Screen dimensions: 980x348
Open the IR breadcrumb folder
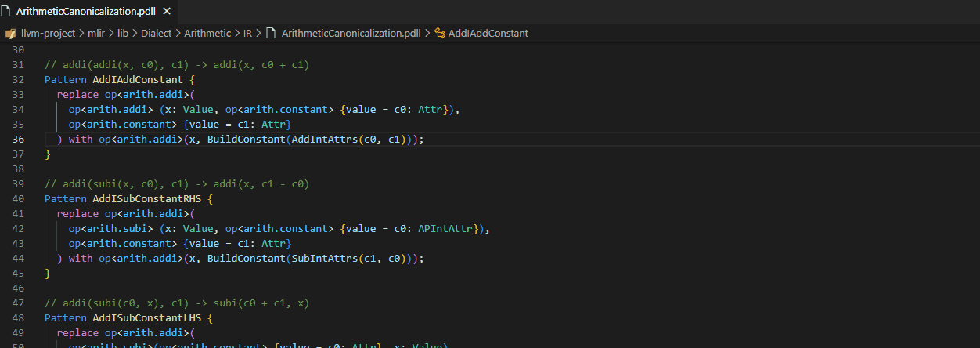[247, 34]
